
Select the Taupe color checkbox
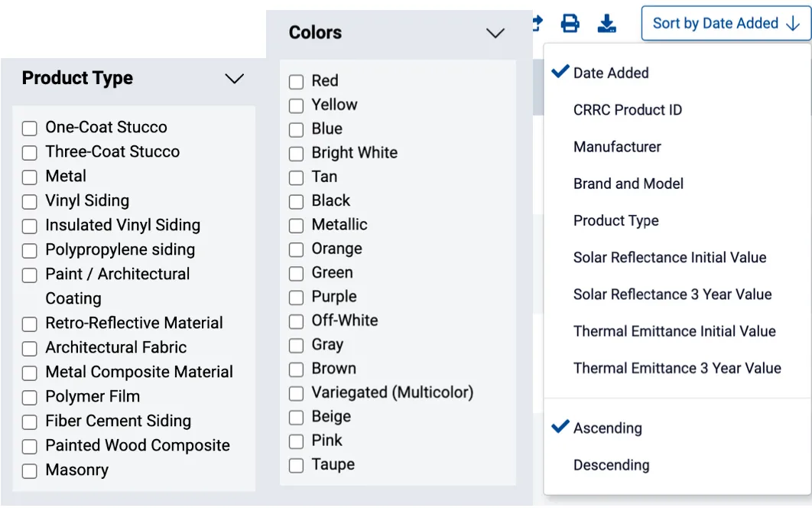[296, 464]
